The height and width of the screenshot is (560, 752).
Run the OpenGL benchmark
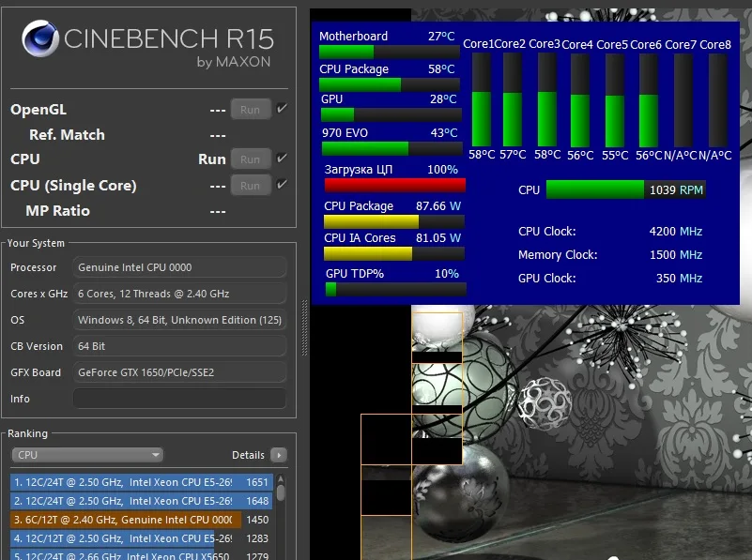(x=251, y=109)
